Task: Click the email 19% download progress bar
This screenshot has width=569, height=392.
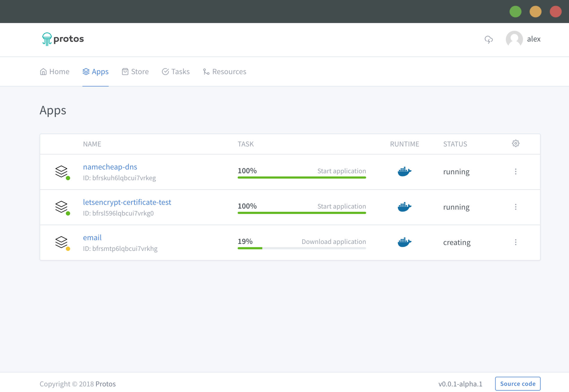Action: click(x=302, y=248)
